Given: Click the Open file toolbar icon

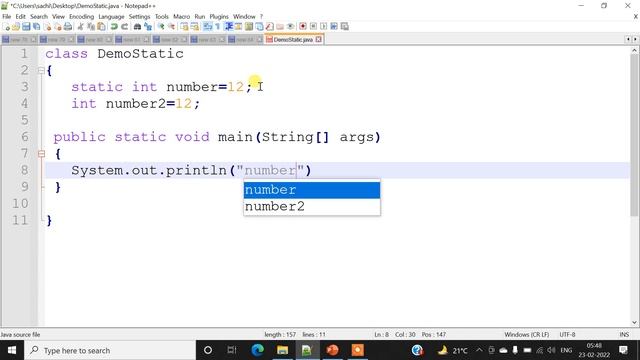Looking at the screenshot, I should [x=16, y=27].
